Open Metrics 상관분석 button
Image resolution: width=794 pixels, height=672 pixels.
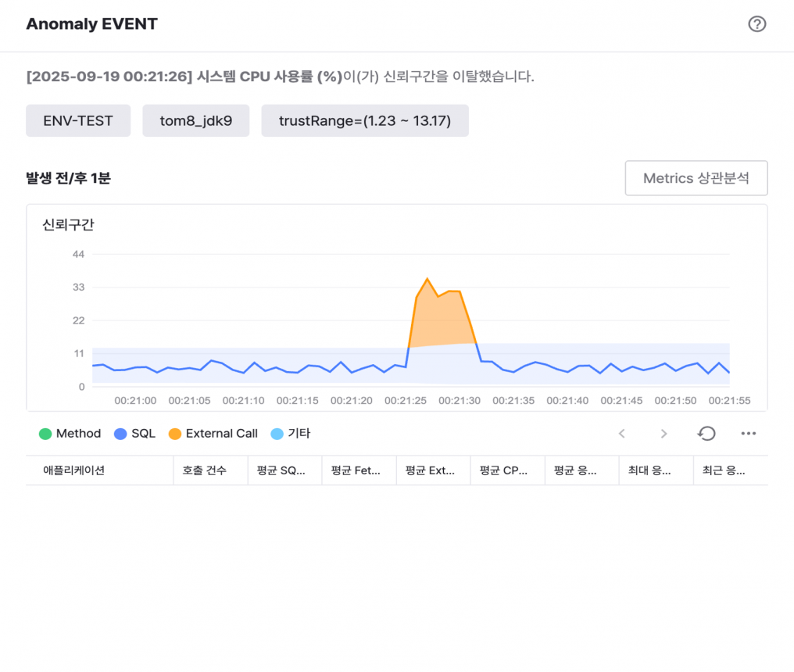click(696, 178)
